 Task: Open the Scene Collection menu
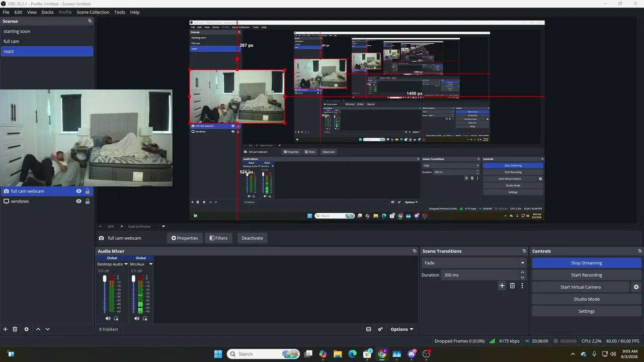click(93, 12)
